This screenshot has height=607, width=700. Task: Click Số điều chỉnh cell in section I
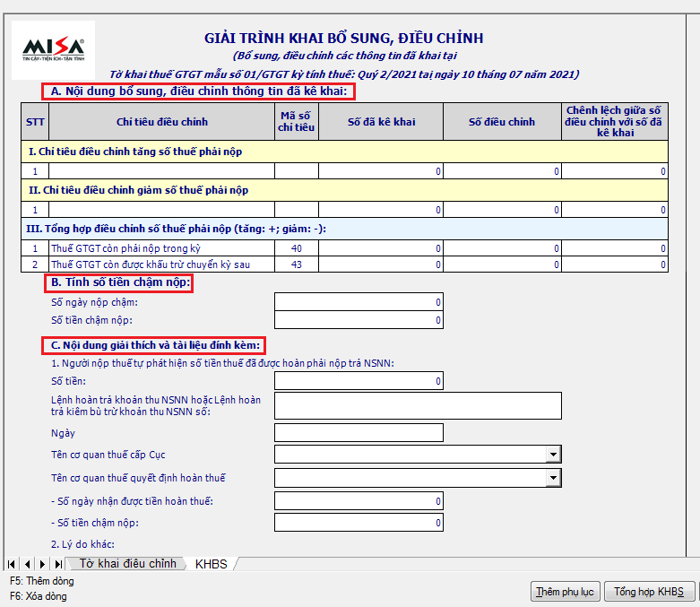click(502, 171)
